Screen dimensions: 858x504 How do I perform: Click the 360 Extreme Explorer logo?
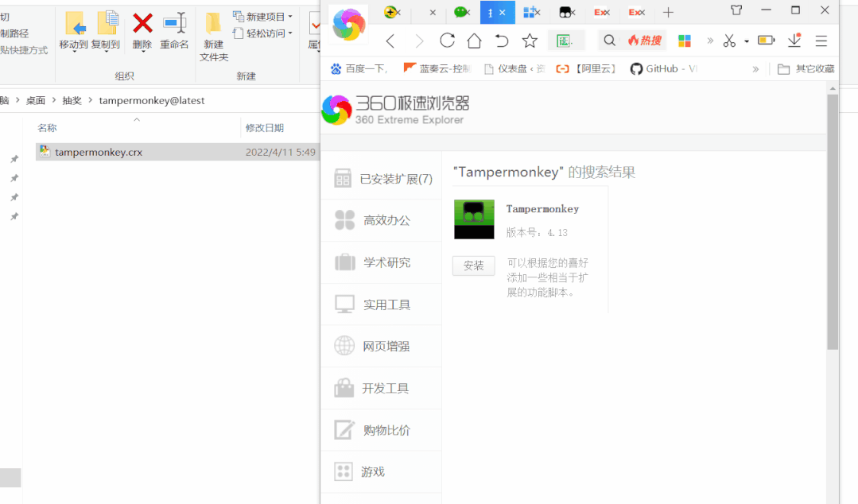click(395, 110)
